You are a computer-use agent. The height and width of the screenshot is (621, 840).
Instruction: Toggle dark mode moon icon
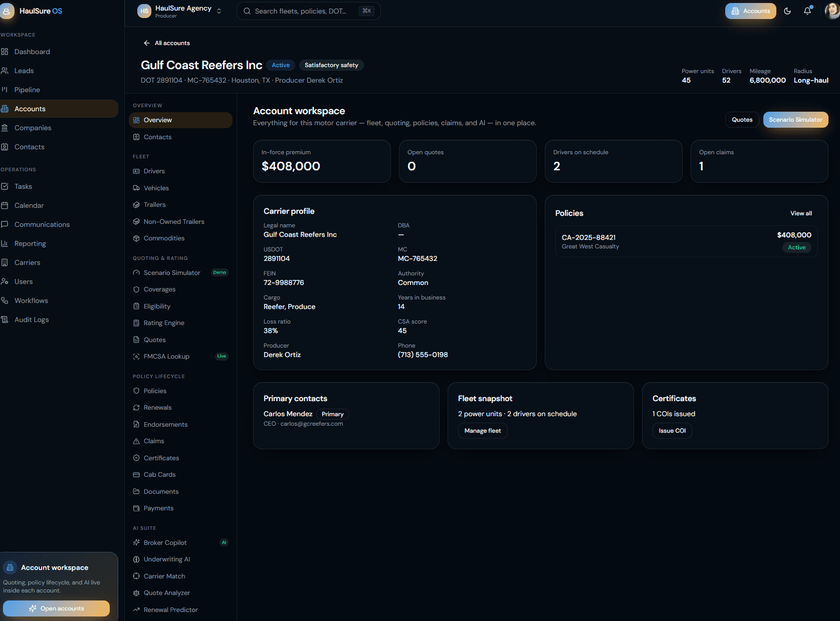point(787,11)
